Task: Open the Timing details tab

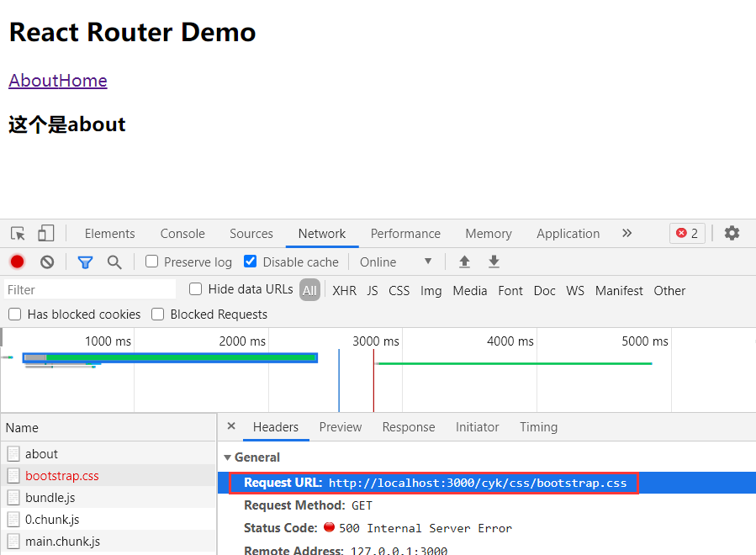Action: [538, 427]
